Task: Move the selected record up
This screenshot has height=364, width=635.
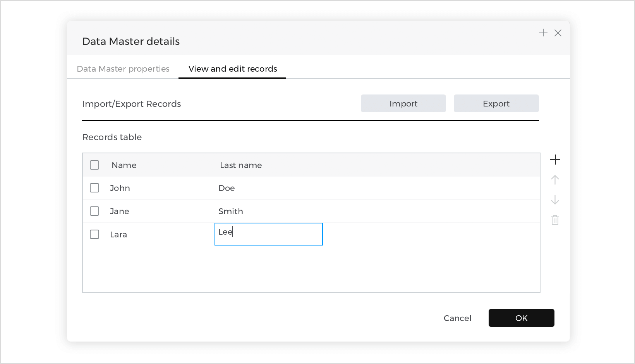Action: coord(555,180)
